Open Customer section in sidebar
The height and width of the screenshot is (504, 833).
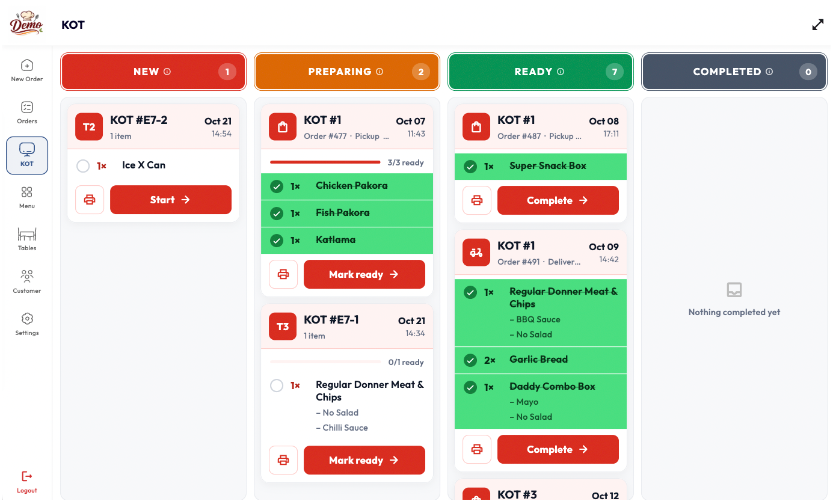point(27,282)
